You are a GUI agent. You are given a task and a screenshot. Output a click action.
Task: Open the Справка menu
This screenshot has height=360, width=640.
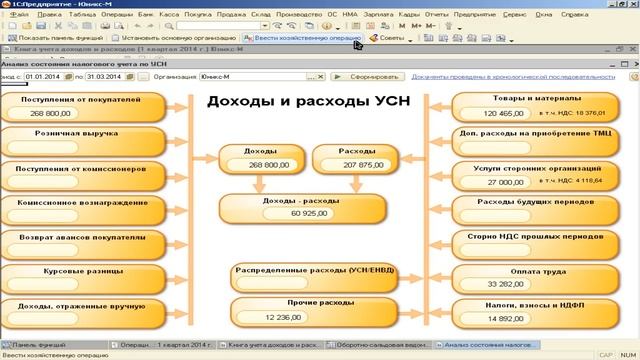pyautogui.click(x=574, y=14)
